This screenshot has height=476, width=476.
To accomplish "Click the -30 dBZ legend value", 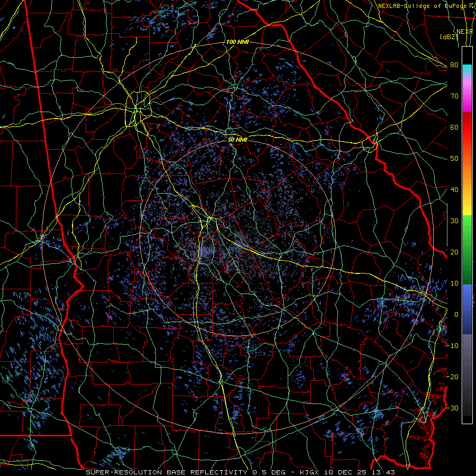I will click(x=452, y=408).
